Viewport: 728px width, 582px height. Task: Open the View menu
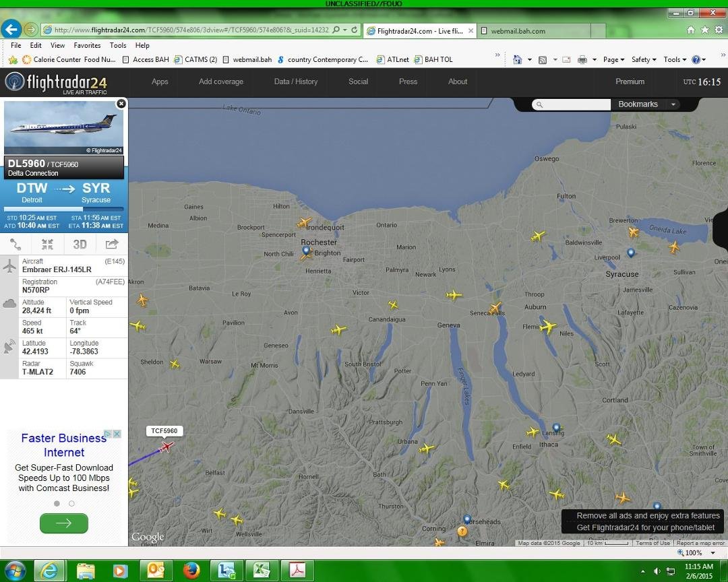[57, 45]
